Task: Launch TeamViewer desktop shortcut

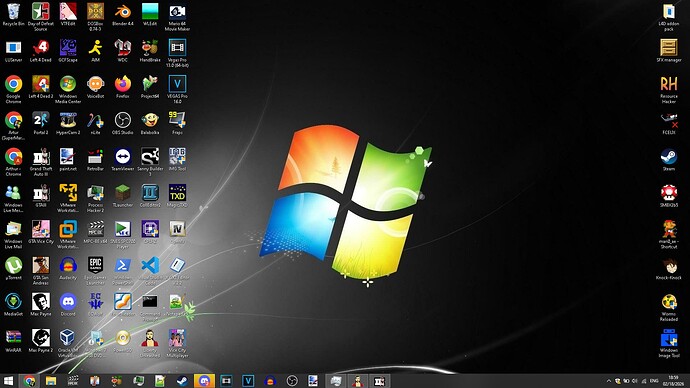Action: click(x=123, y=159)
